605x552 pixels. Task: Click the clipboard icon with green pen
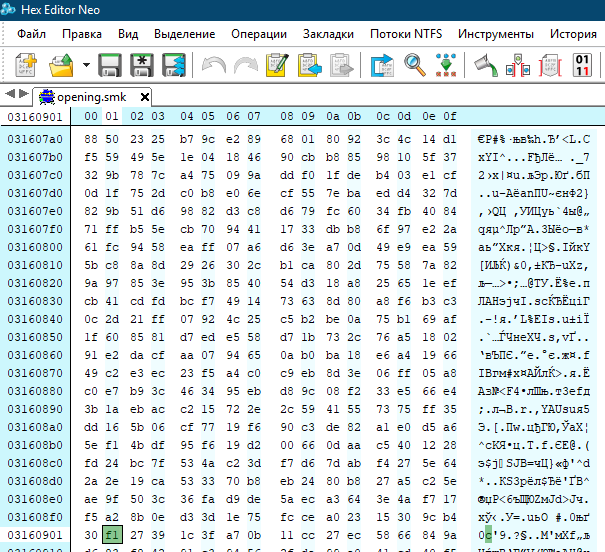(277, 65)
